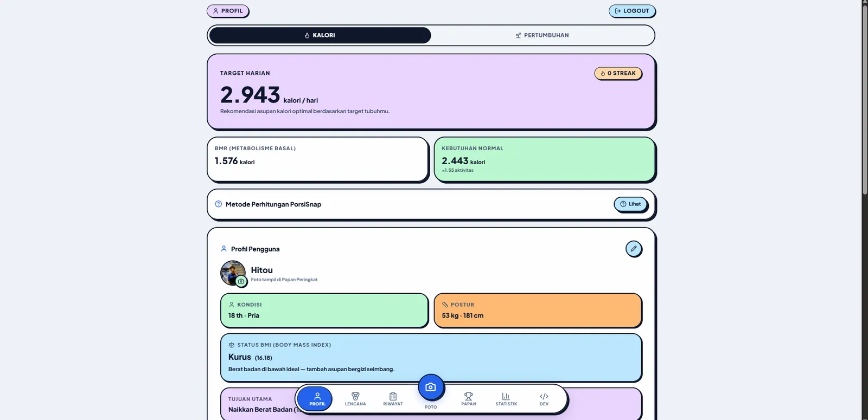
Task: Open the Lencana badges tab
Action: point(355,399)
